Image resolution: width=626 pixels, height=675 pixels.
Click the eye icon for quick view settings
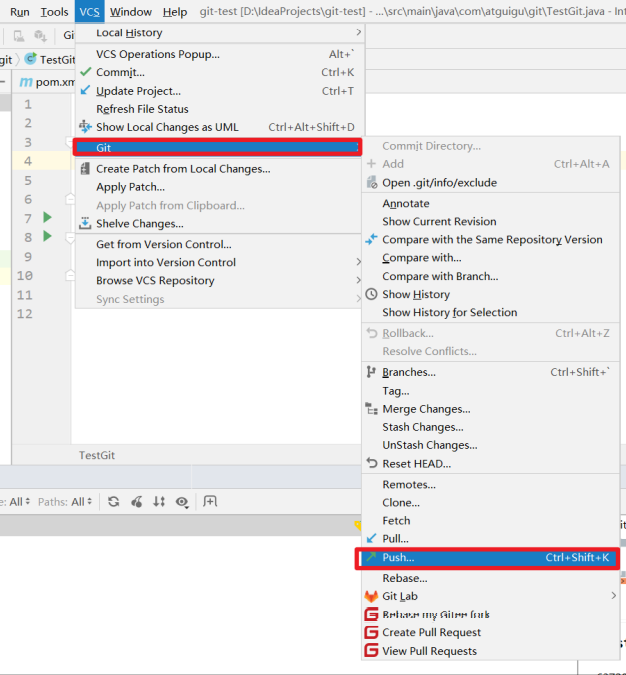click(182, 502)
